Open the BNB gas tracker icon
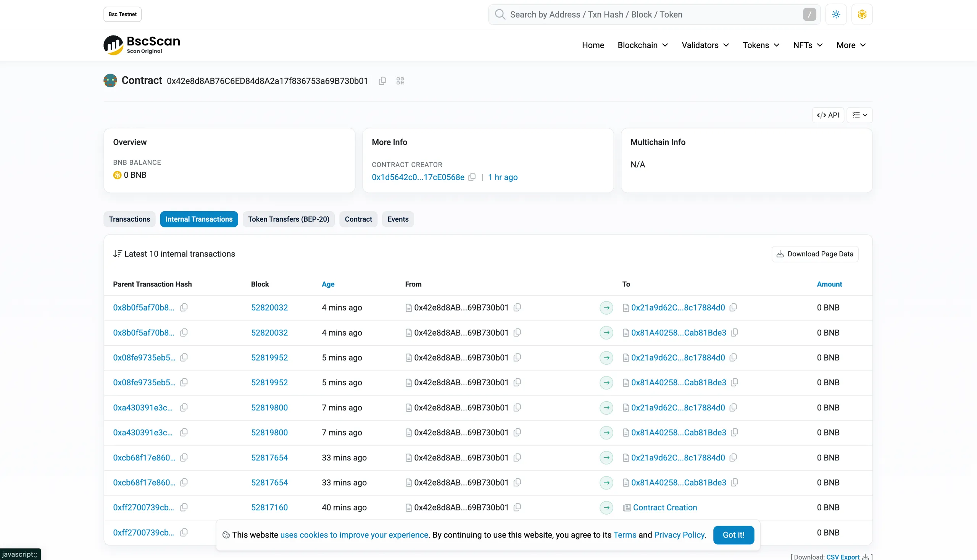Image resolution: width=977 pixels, height=560 pixels. click(862, 14)
